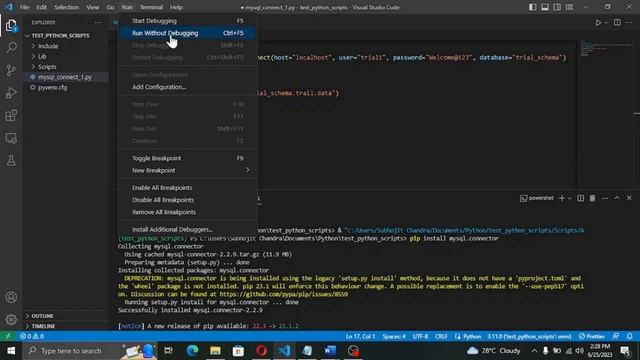Show errors and warnings in status bar

32,336
